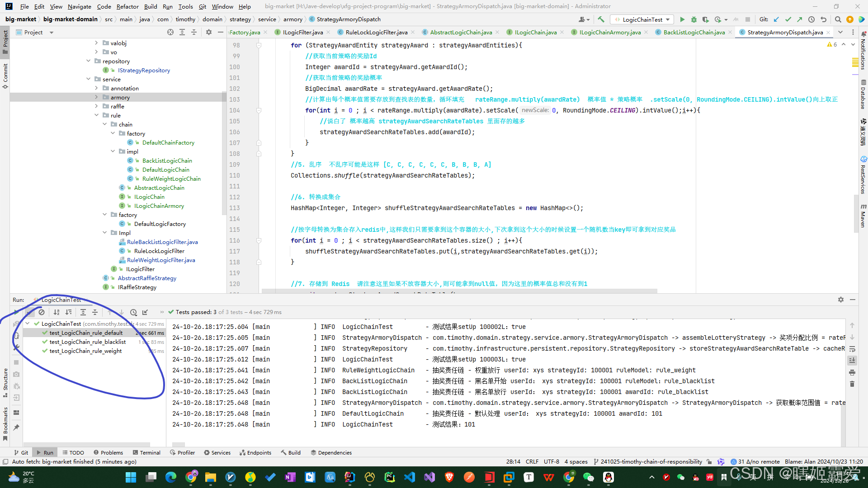The image size is (868, 488).
Task: Start debugging with the bug icon
Action: [x=693, y=19]
